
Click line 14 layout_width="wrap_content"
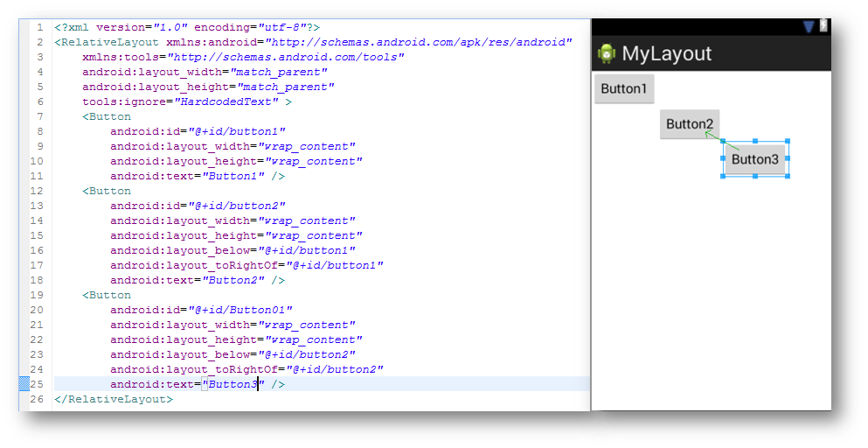pyautogui.click(x=233, y=220)
